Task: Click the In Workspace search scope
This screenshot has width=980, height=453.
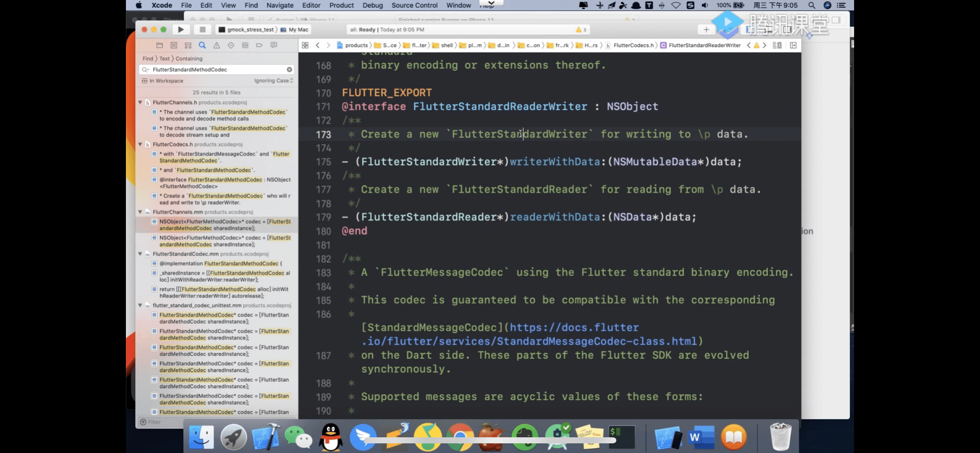Action: (166, 81)
